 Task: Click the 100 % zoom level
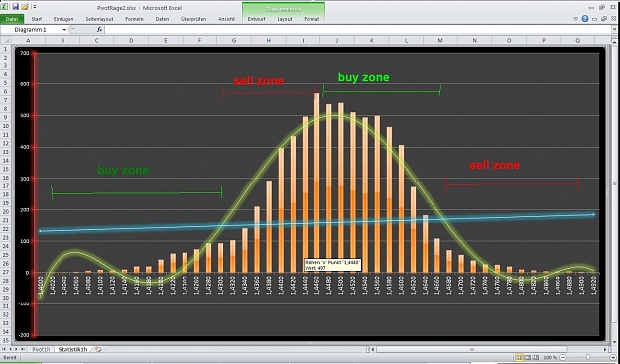tap(550, 358)
